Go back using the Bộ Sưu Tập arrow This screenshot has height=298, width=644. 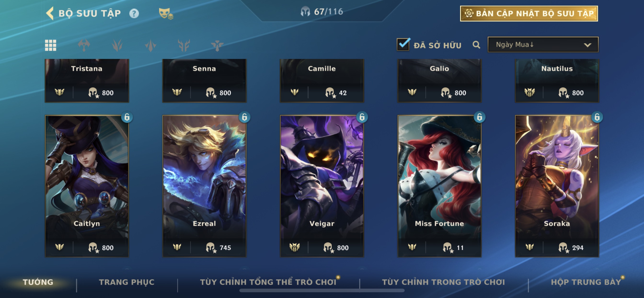[x=50, y=13]
